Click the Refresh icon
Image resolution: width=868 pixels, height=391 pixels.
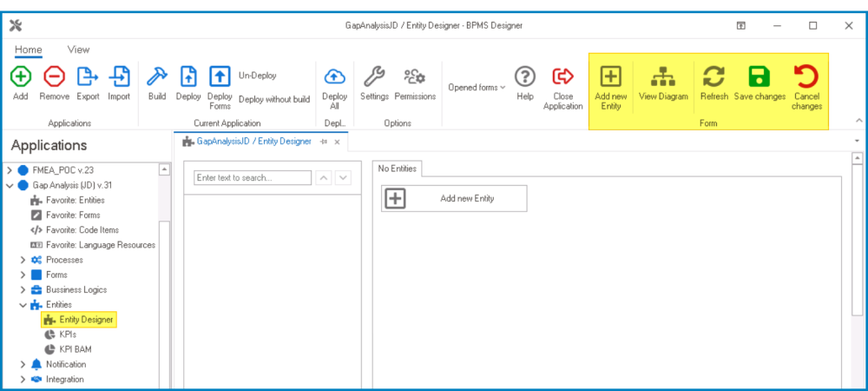click(x=714, y=76)
